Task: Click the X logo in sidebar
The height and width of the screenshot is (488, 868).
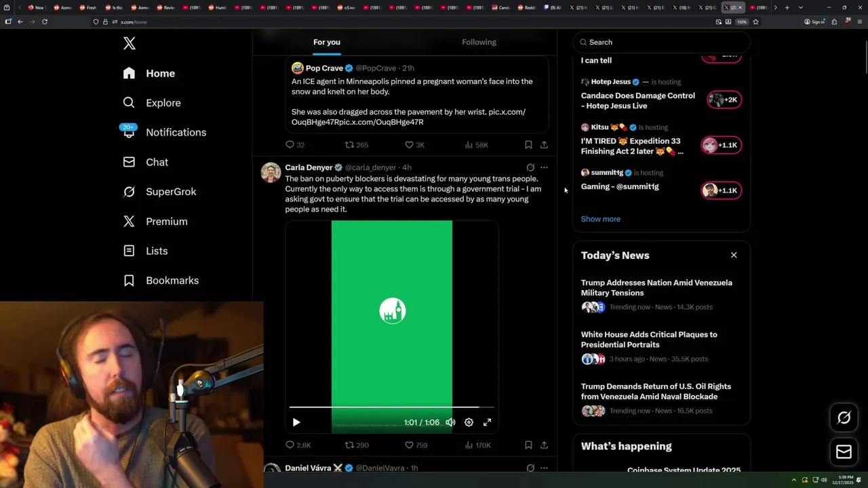Action: tap(130, 44)
